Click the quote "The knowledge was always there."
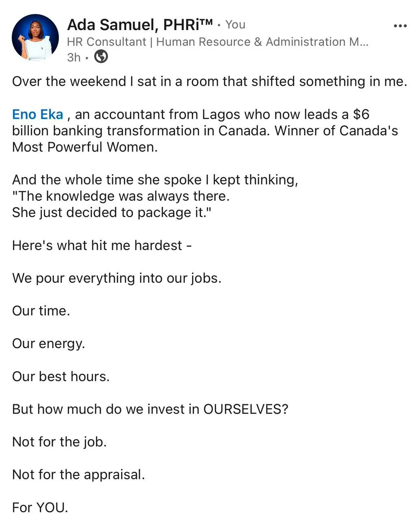The width and height of the screenshot is (420, 520). 121,196
